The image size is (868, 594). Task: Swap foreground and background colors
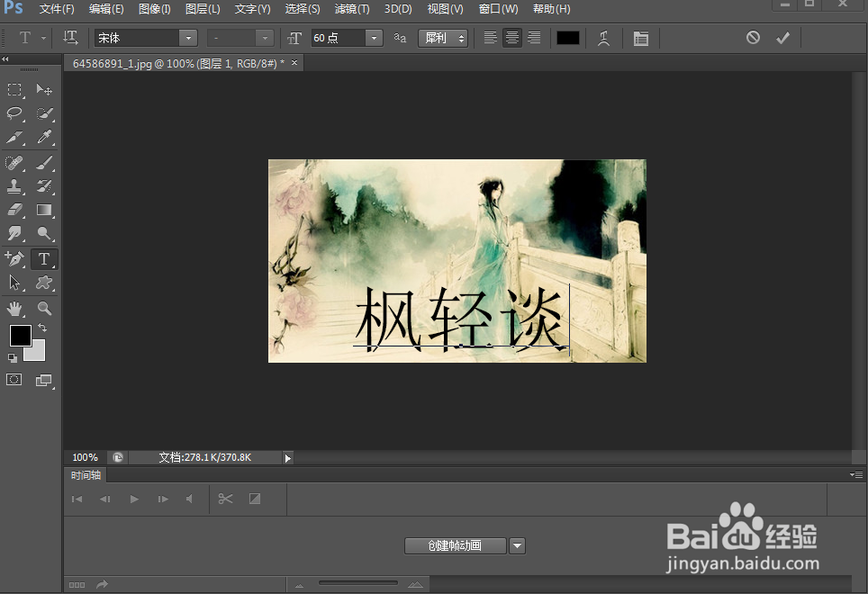pyautogui.click(x=42, y=328)
